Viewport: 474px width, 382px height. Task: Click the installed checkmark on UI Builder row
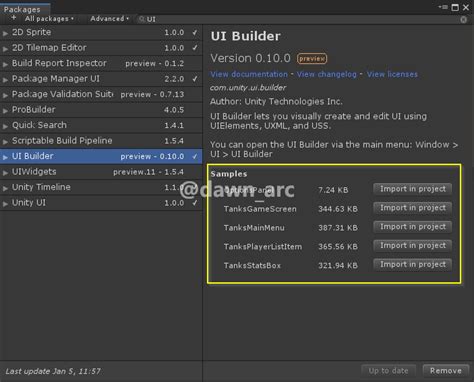point(195,156)
